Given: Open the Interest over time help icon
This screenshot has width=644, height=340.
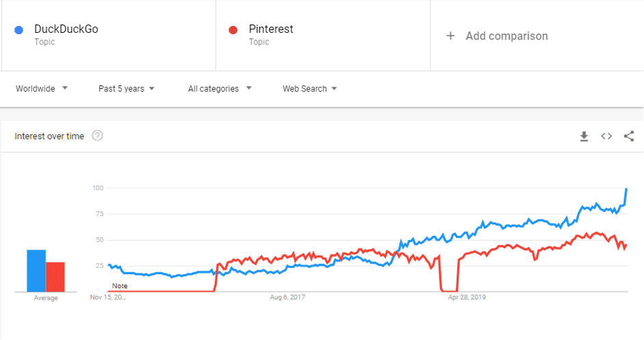Looking at the screenshot, I should pyautogui.click(x=97, y=135).
